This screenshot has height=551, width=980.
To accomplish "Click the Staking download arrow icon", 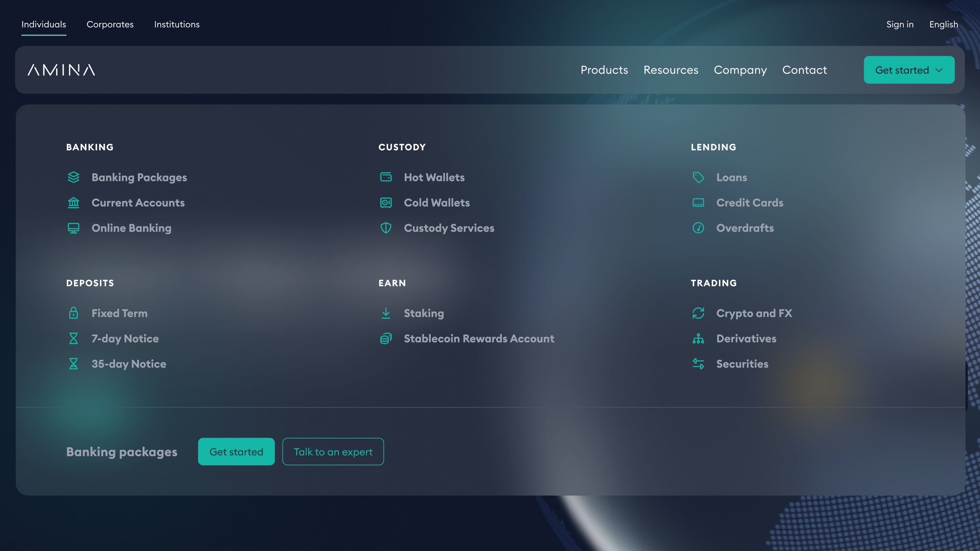I will coord(386,313).
